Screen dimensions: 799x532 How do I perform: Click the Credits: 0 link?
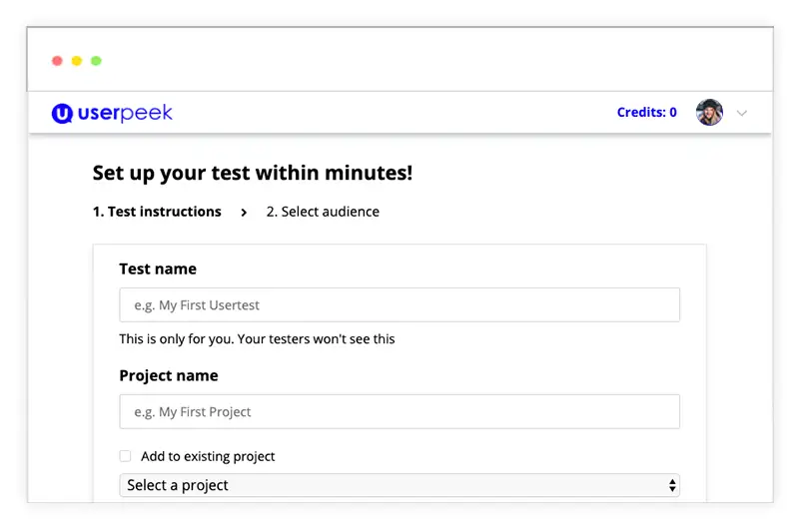[646, 113]
